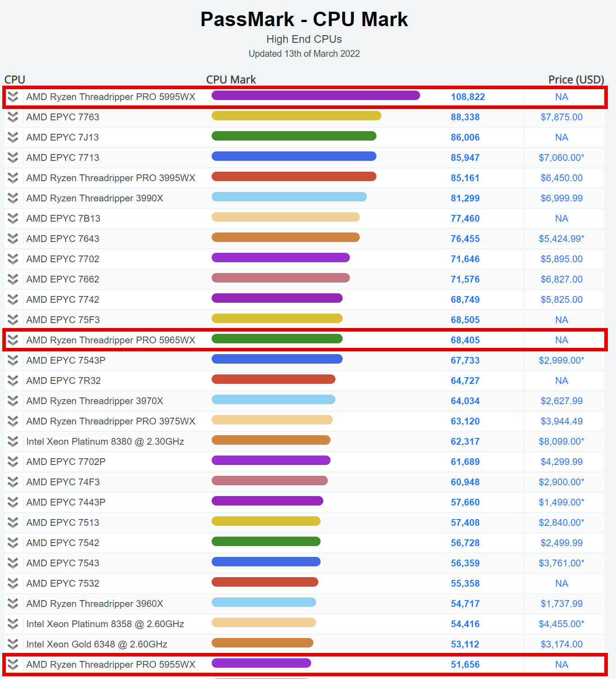Expand the AMD EPYC 7662 row chevron
Image resolution: width=616 pixels, height=679 pixels.
coord(13,279)
